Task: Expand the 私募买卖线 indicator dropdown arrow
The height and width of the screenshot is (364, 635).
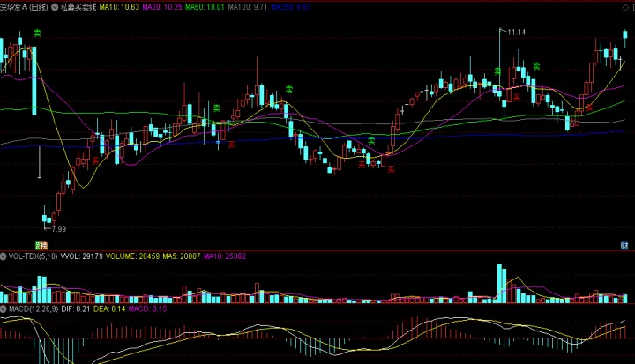Action: 55,7
